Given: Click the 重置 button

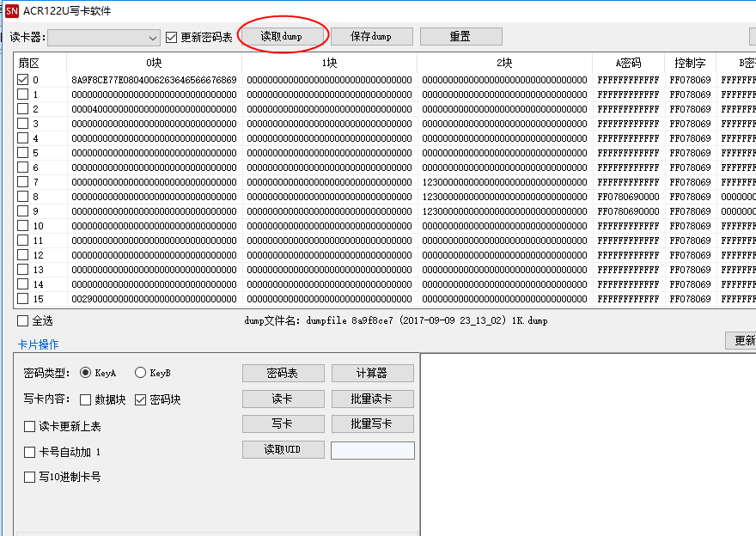Looking at the screenshot, I should coord(461,36).
